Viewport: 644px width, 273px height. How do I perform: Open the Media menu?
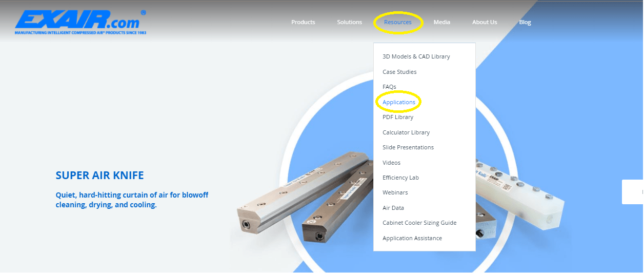click(441, 22)
